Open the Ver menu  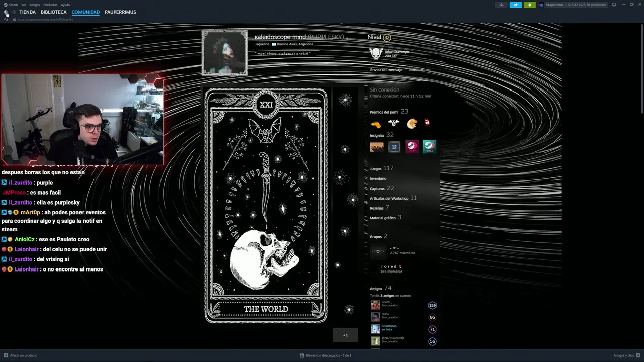tap(23, 5)
